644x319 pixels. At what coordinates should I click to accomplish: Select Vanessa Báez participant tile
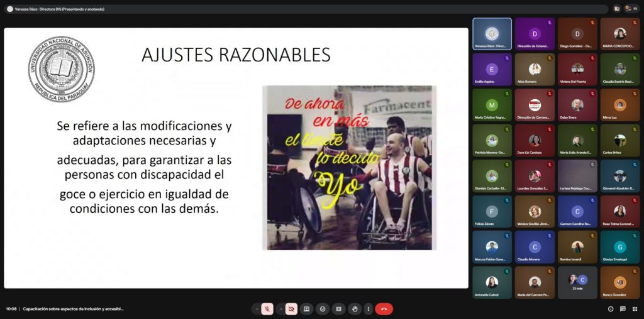(x=492, y=34)
